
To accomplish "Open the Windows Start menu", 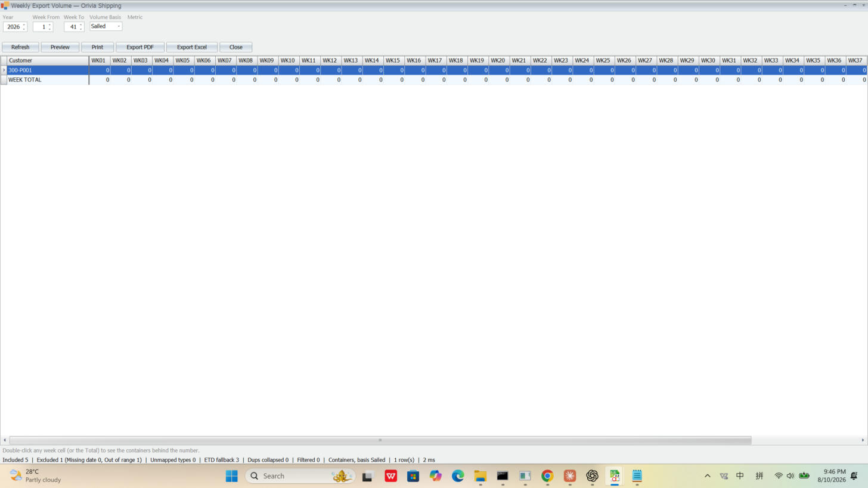I will click(x=232, y=475).
